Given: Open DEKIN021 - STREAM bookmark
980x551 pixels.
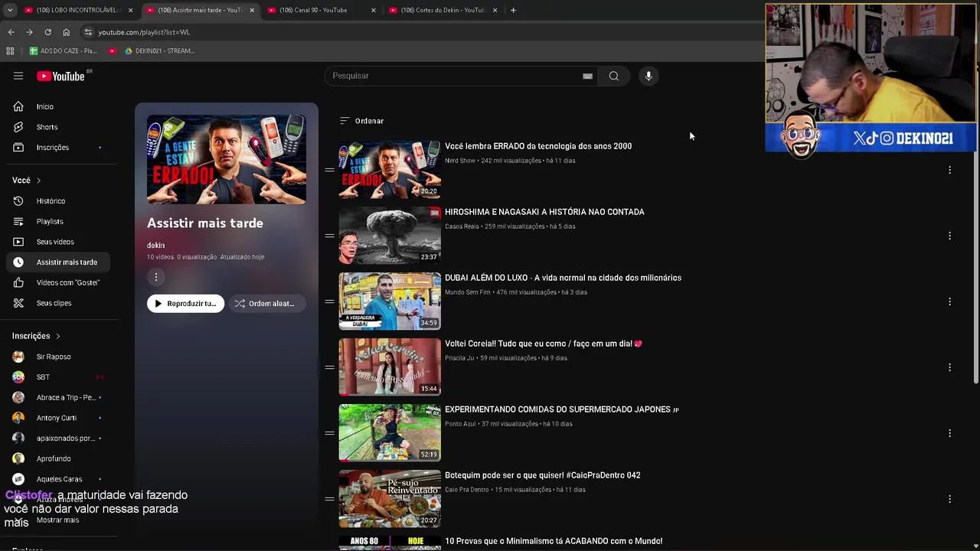Looking at the screenshot, I should (159, 51).
